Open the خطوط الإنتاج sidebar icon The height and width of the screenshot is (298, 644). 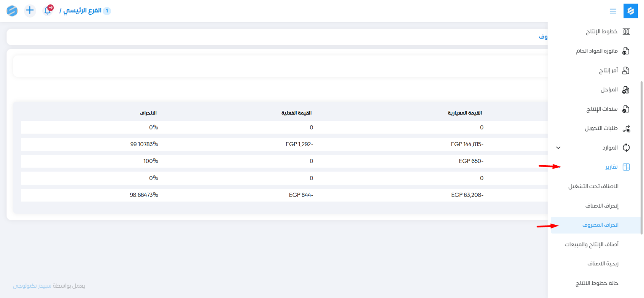coord(626,31)
